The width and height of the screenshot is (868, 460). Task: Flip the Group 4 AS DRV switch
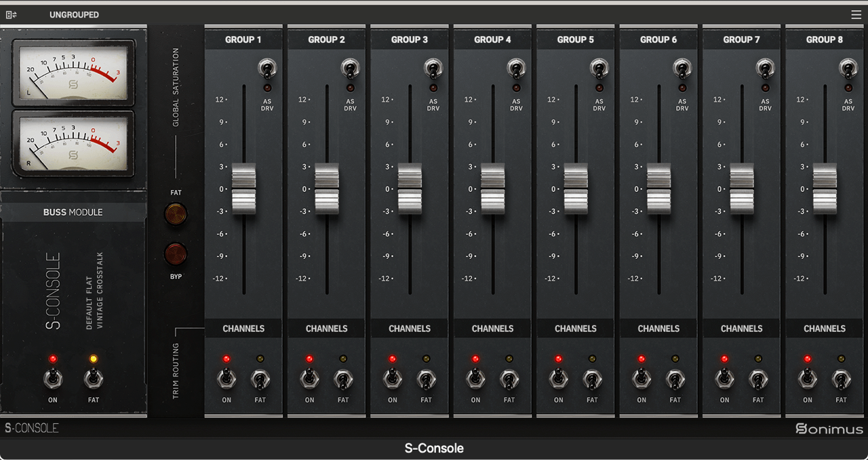tap(516, 69)
